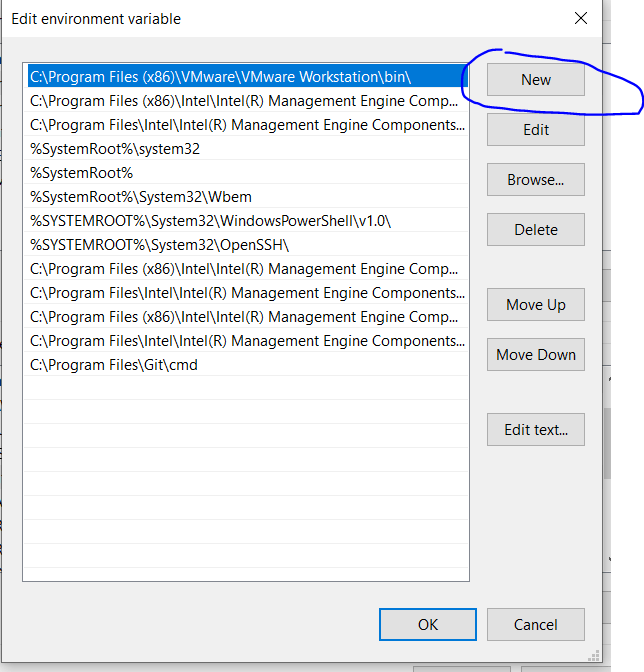Click the Edit button
The image size is (644, 672).
tap(535, 130)
